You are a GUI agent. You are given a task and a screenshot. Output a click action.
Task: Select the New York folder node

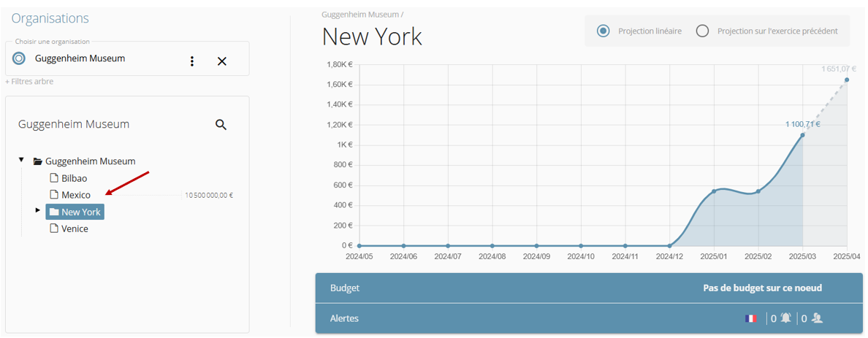tap(75, 212)
